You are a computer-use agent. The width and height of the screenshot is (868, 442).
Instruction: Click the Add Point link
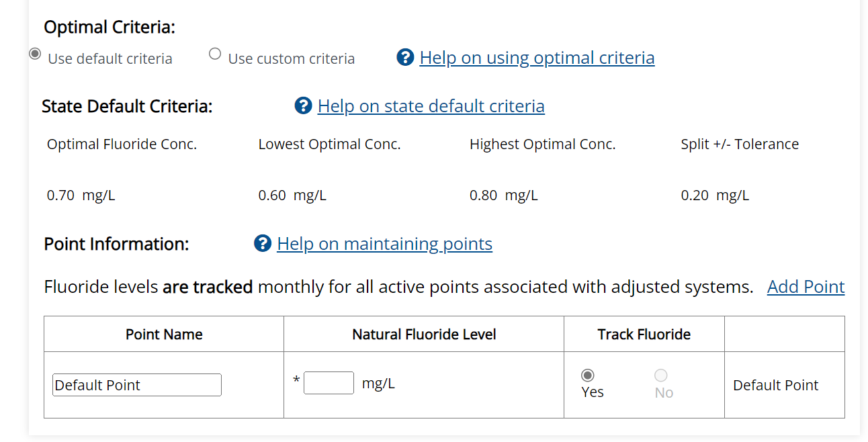pyautogui.click(x=806, y=287)
